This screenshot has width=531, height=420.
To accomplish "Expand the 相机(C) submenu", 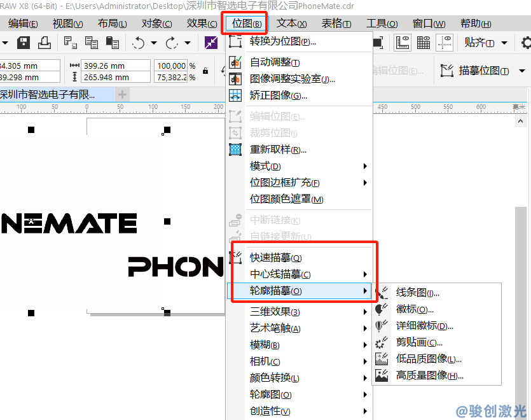I will 299,361.
